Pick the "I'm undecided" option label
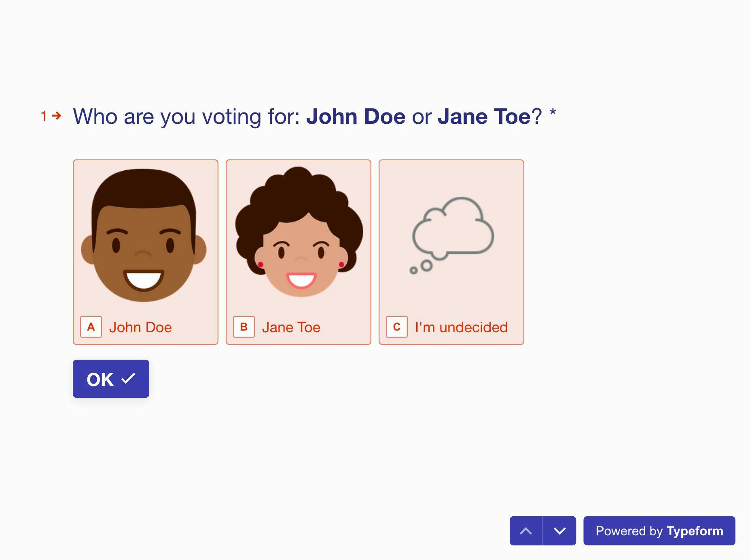The height and width of the screenshot is (560, 750). (461, 327)
